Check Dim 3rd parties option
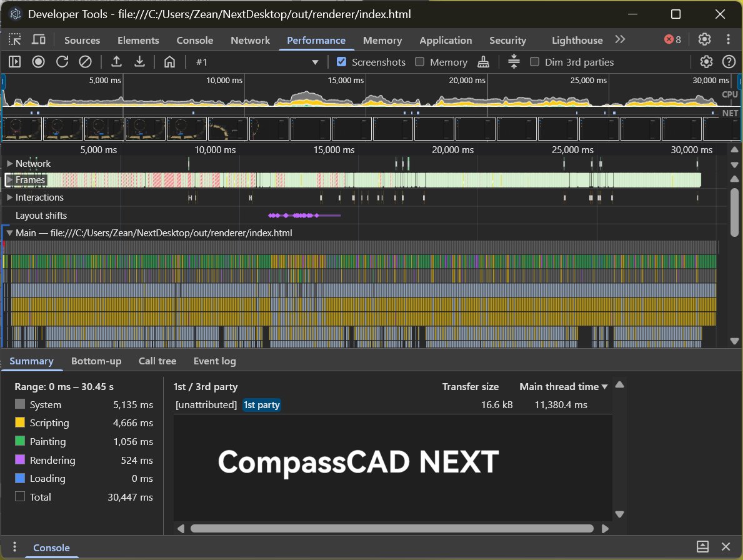 pos(534,62)
